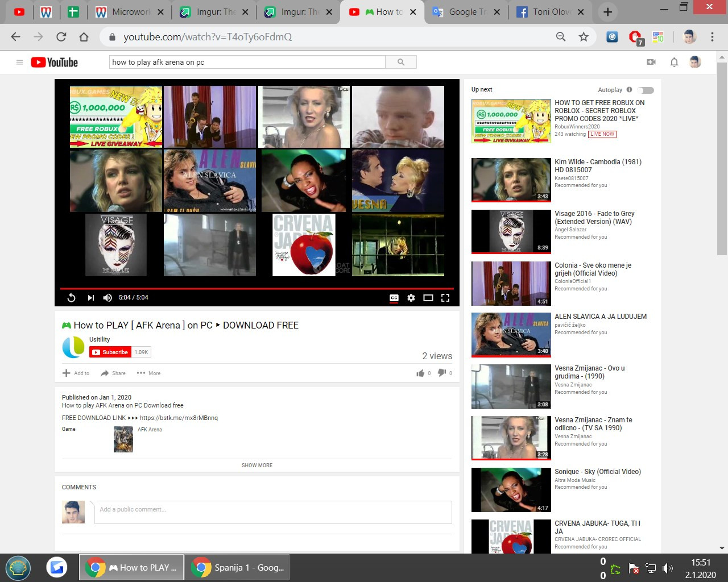Image resolution: width=728 pixels, height=582 pixels.
Task: Bookmark this page with the star
Action: 584,37
